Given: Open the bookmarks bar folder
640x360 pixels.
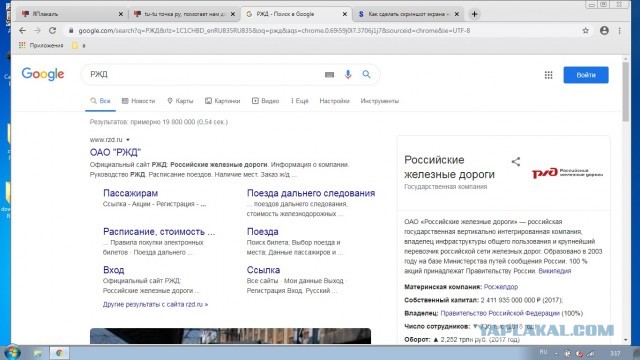Looking at the screenshot, I should tap(78, 45).
